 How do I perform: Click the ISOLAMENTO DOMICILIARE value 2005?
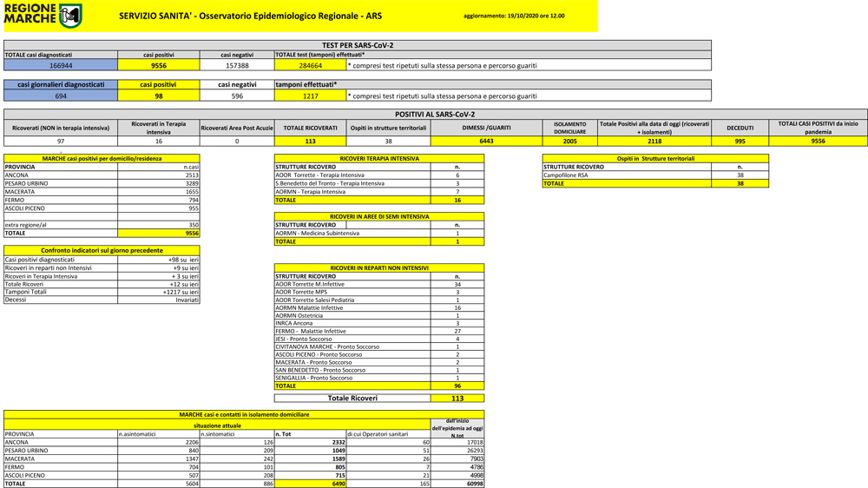[569, 141]
